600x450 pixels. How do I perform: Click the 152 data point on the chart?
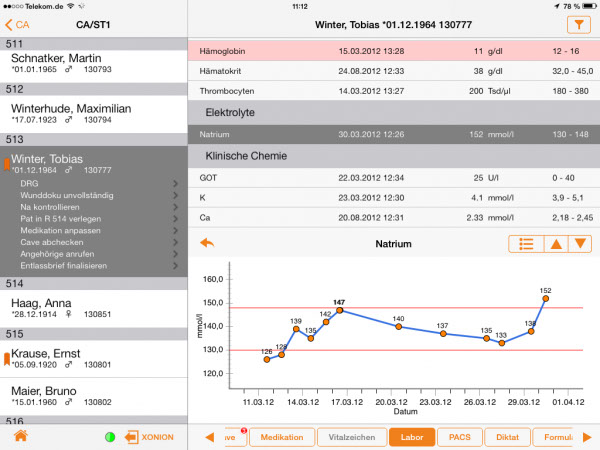coord(545,299)
